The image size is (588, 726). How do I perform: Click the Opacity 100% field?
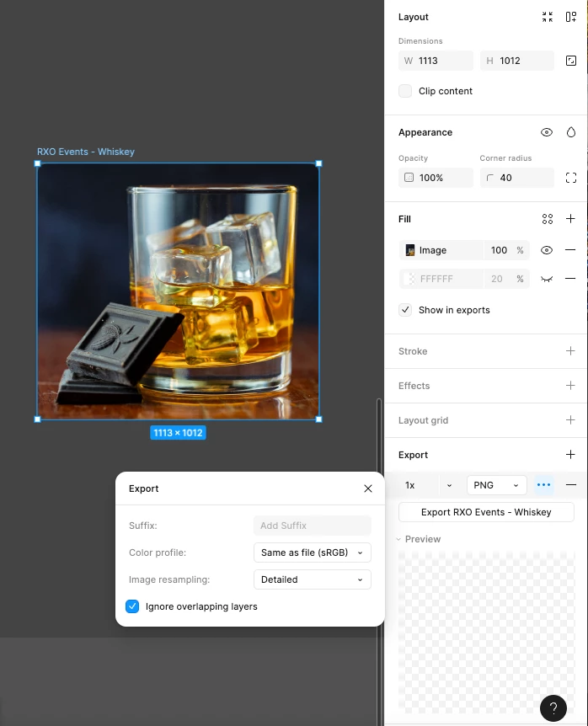click(436, 178)
